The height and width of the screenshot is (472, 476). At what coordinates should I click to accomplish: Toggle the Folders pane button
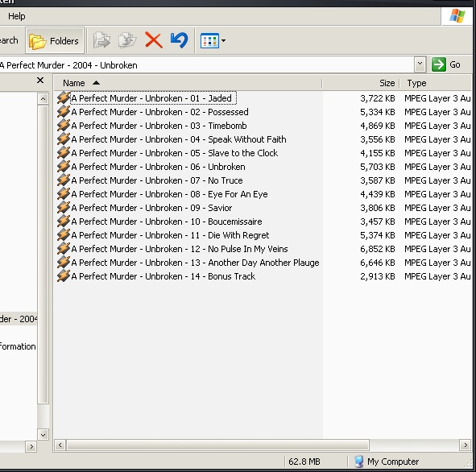pyautogui.click(x=55, y=40)
